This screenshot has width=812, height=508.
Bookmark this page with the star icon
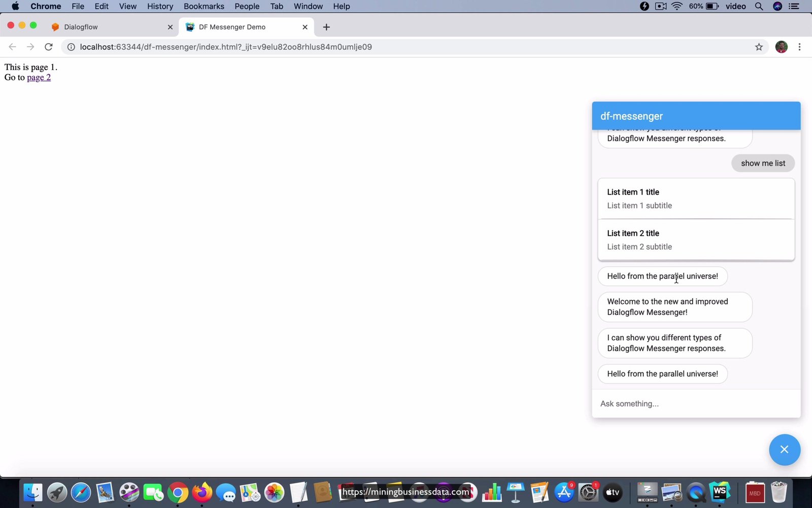pos(759,47)
